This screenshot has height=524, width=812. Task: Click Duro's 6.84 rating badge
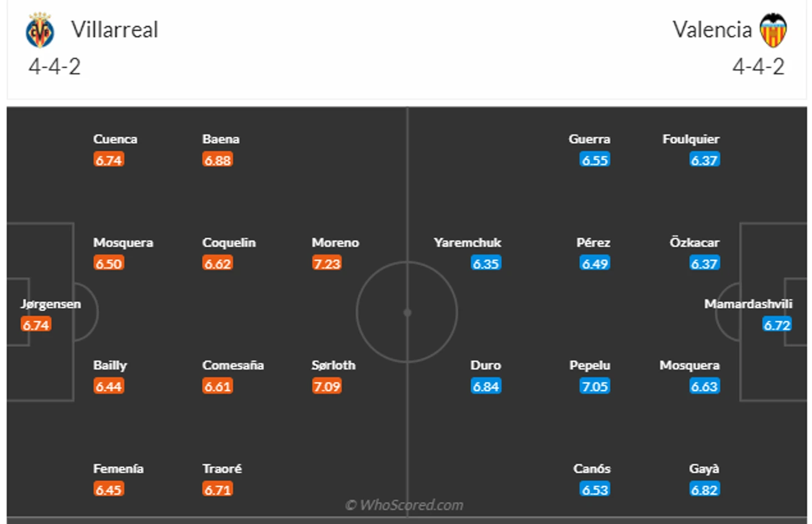(x=486, y=386)
